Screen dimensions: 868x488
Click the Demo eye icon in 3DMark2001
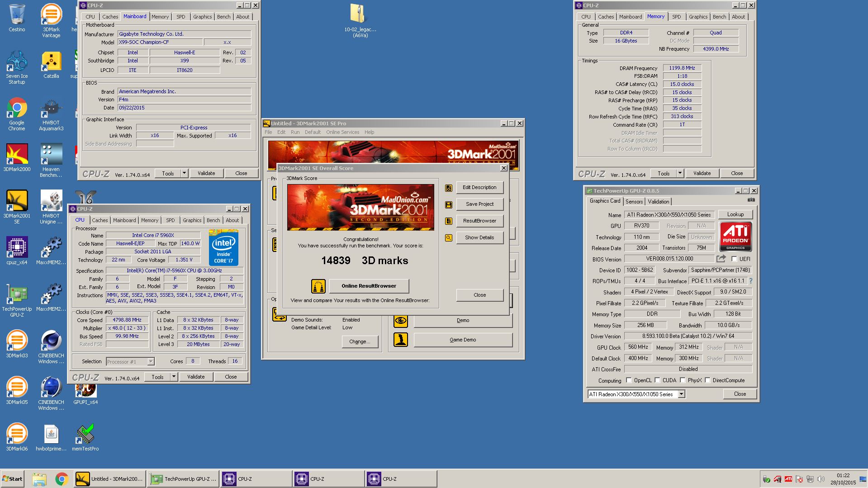click(400, 321)
